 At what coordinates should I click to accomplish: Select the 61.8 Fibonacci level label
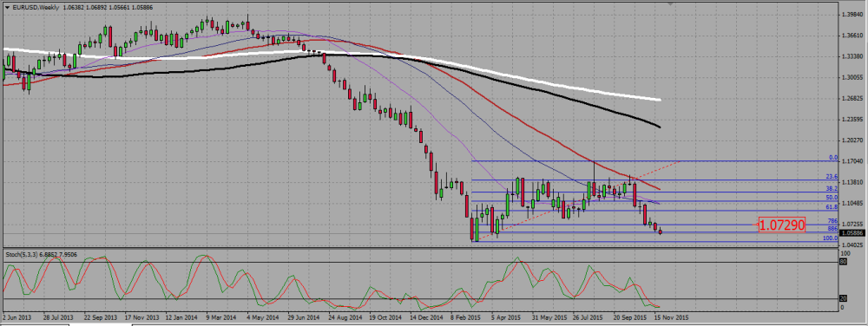832,207
